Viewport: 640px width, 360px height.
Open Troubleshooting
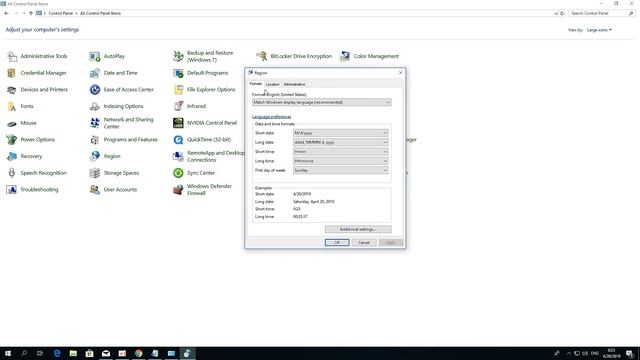click(x=33, y=190)
